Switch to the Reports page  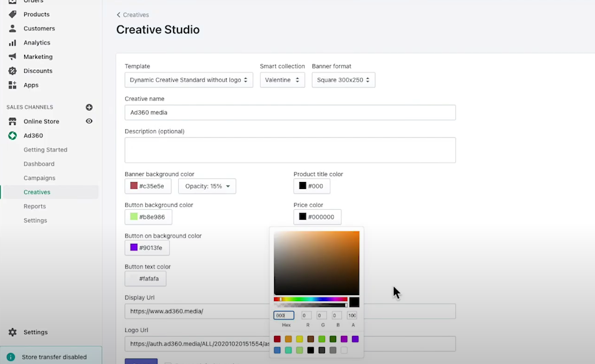tap(34, 206)
